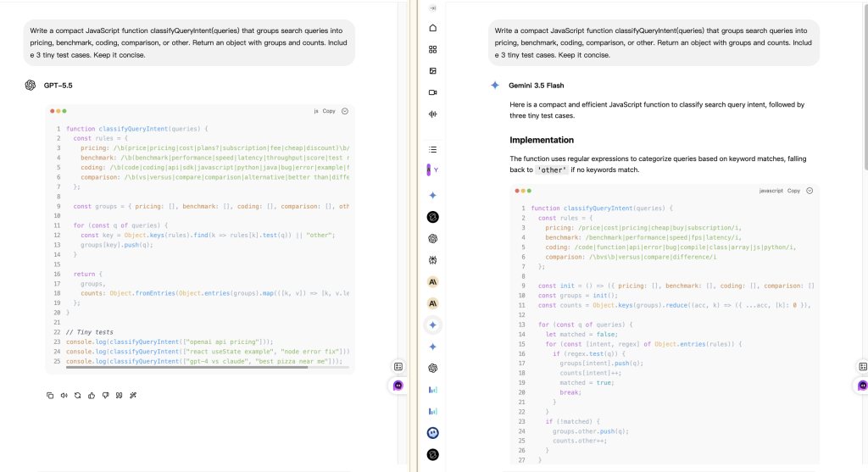Screen dimensions: 868x472
Task: Click the 'break;' code line
Action: 570,392
